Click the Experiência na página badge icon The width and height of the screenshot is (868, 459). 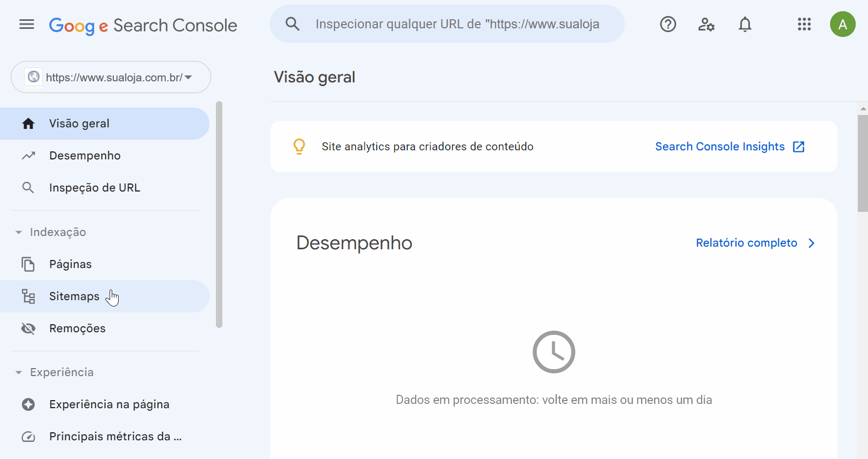pyautogui.click(x=28, y=404)
